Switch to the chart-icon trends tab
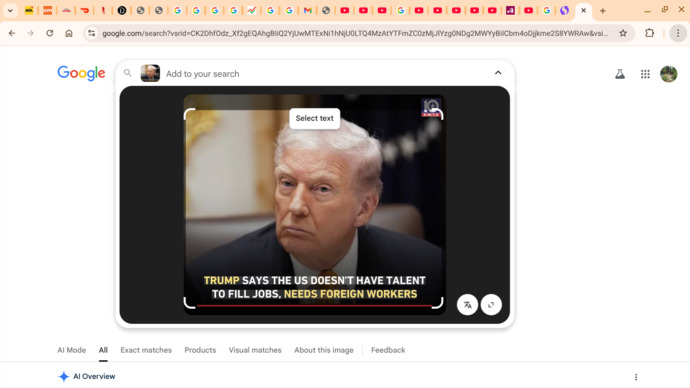The image size is (690, 388). 252,11
